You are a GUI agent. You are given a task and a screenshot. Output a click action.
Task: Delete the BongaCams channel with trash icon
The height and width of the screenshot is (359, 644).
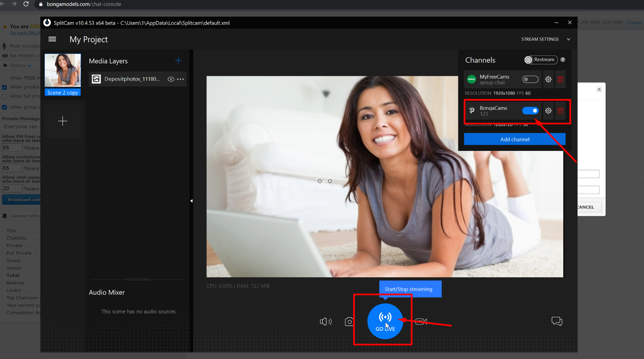560,111
